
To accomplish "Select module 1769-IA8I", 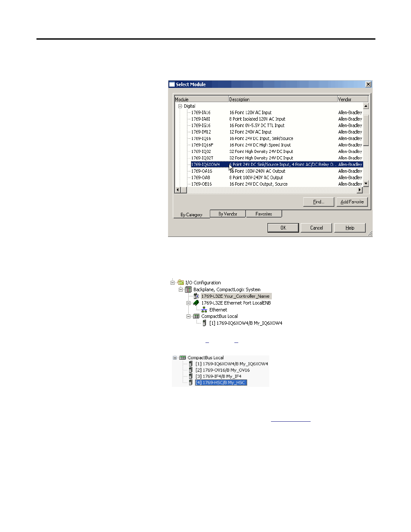I will [201, 119].
